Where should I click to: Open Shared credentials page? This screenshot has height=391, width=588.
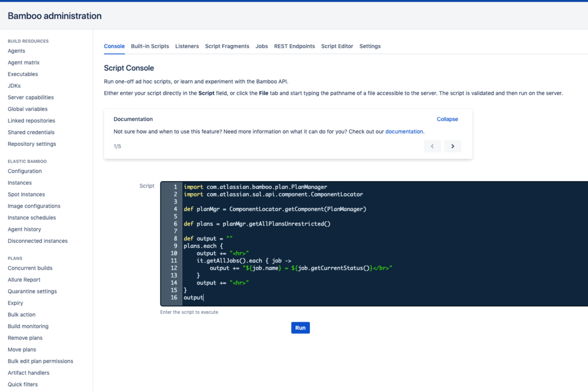31,132
